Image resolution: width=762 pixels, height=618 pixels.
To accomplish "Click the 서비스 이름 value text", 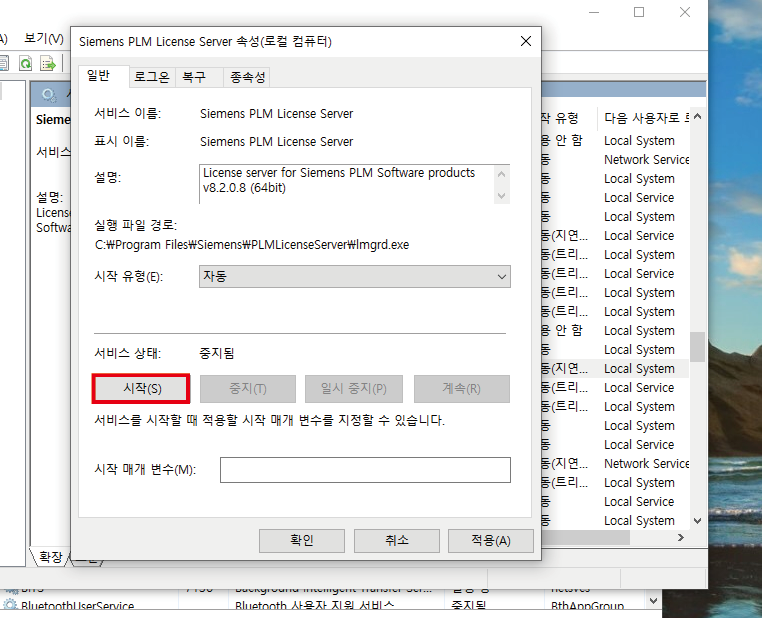I will 277,114.
